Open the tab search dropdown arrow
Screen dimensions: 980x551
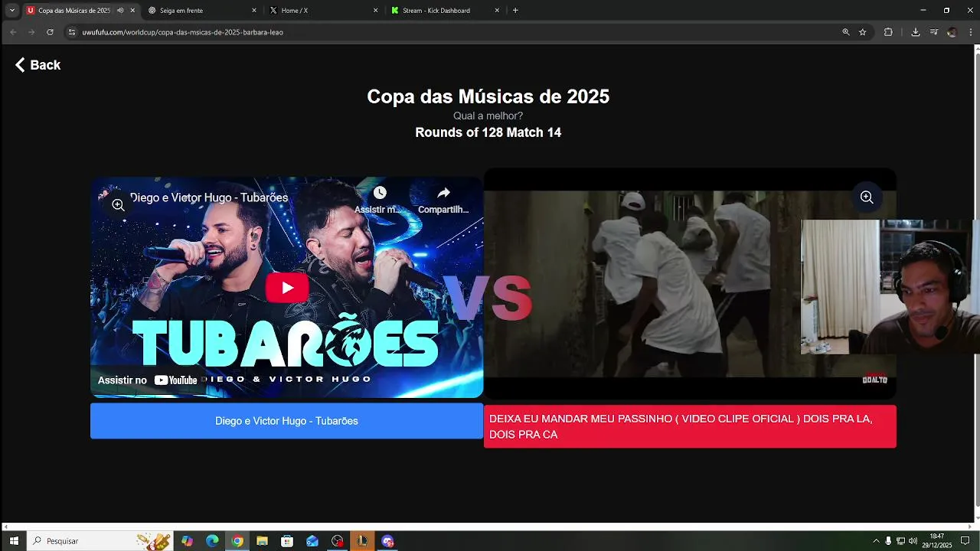[12, 11]
